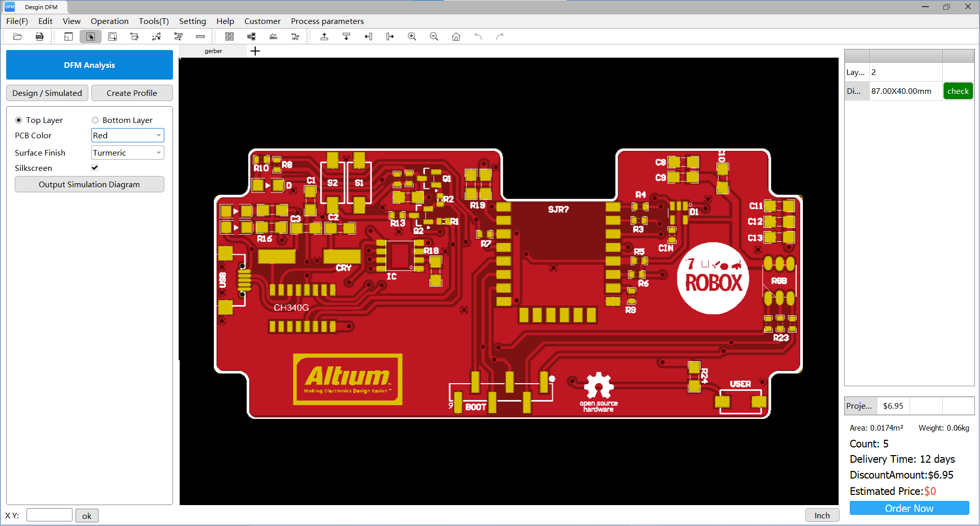The width and height of the screenshot is (980, 526).
Task: Select the Top Layer radio button
Action: (x=19, y=120)
